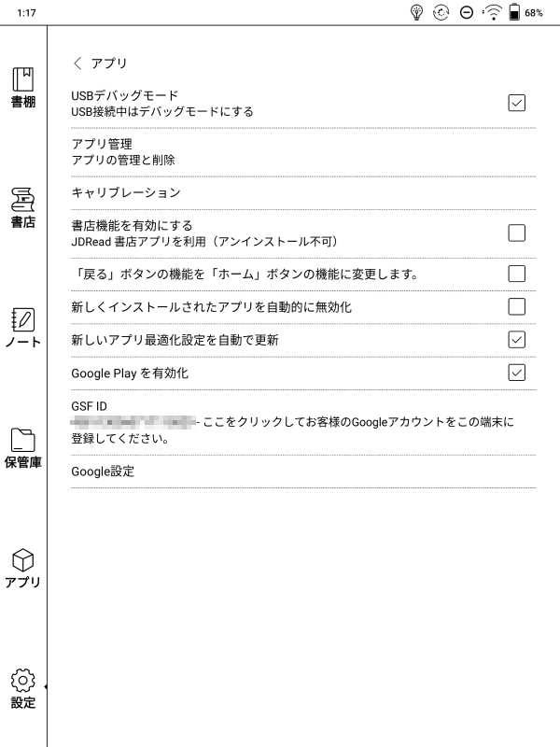Select the アプリ apps icon in sidebar
Image resolution: width=560 pixels, height=747 pixels.
coord(23,570)
